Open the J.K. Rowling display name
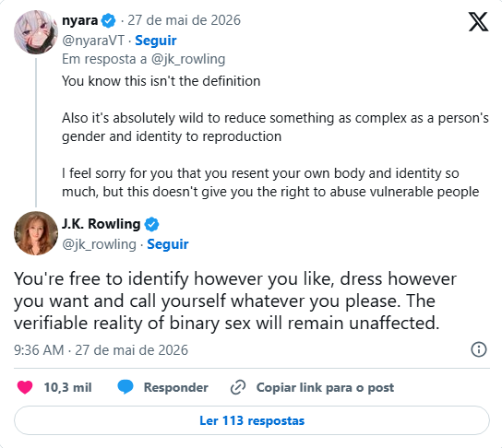Viewport: 502px width, 448px height. [102, 224]
